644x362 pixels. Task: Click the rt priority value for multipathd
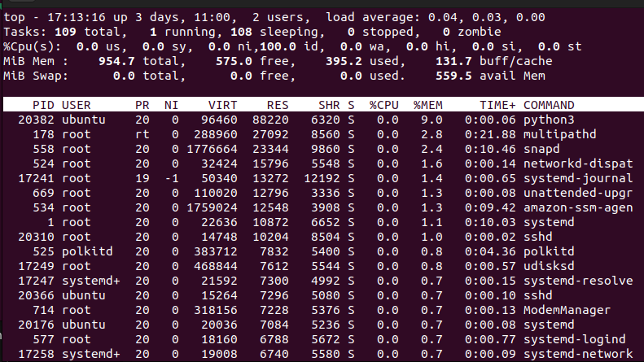click(x=142, y=134)
